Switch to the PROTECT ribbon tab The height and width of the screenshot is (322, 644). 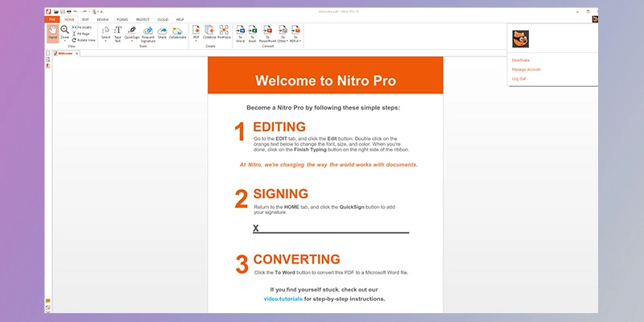pyautogui.click(x=143, y=19)
